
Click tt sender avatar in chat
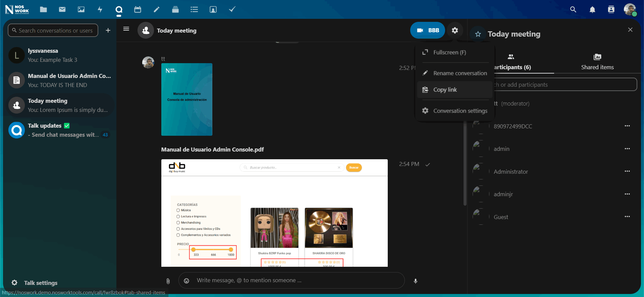pos(148,62)
